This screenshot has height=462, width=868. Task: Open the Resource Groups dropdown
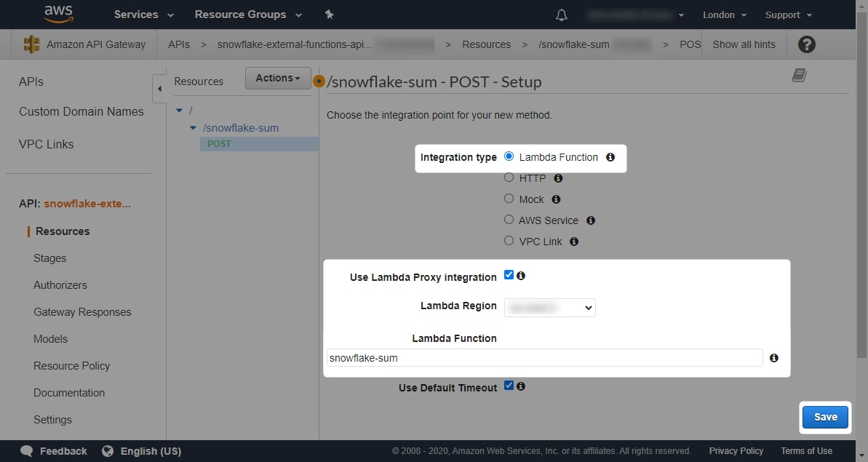point(248,15)
